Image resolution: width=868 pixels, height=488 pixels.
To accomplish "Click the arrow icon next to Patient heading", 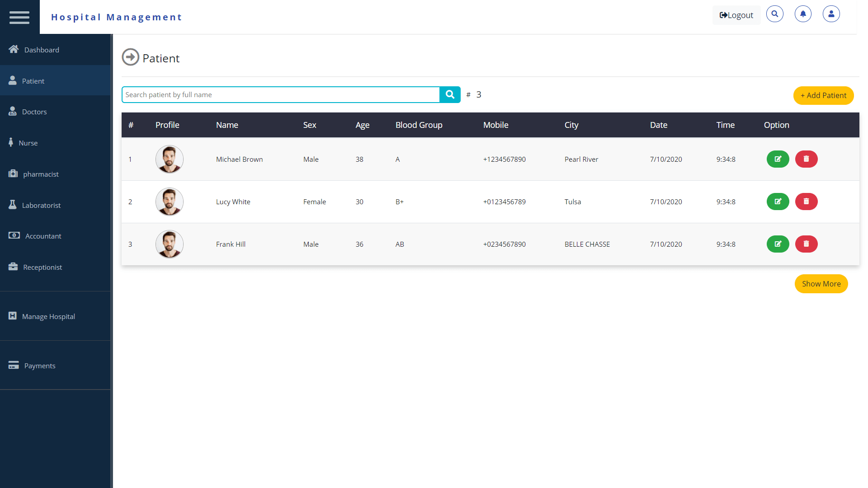I will pos(130,57).
